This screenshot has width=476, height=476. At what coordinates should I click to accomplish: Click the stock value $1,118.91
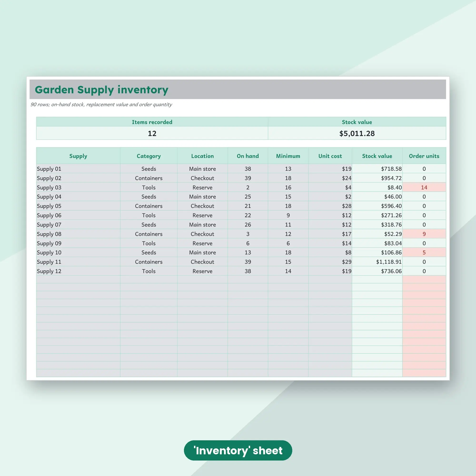pyautogui.click(x=377, y=262)
